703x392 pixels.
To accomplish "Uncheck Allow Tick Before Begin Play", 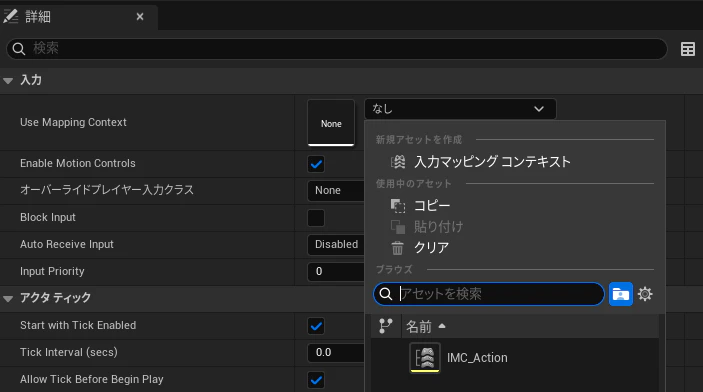I will (316, 380).
